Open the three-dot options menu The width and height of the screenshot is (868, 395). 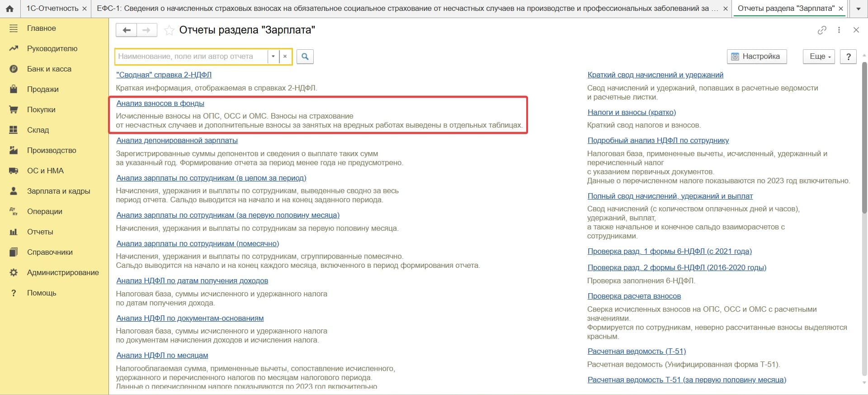(x=839, y=30)
